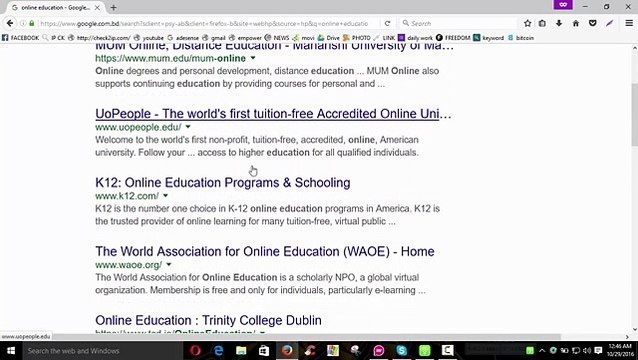Image resolution: width=638 pixels, height=360 pixels.
Task: Switch to Firefox in the taskbar
Action: pos(287,350)
